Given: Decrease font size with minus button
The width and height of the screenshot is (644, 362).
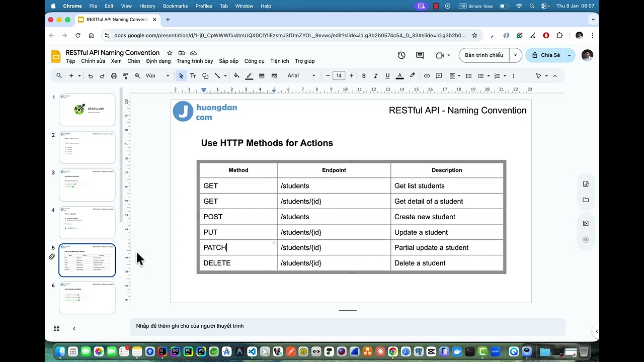Looking at the screenshot, I should [328, 76].
